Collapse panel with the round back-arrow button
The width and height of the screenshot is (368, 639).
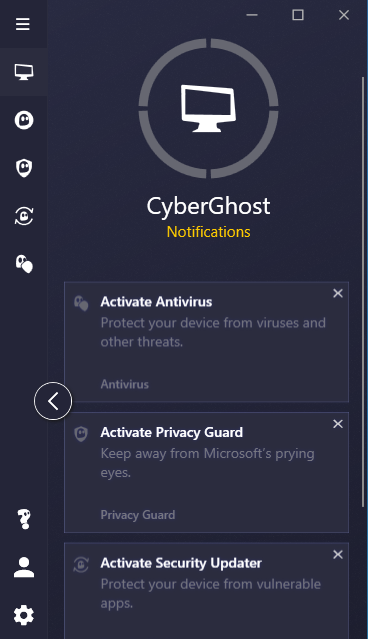click(x=53, y=401)
